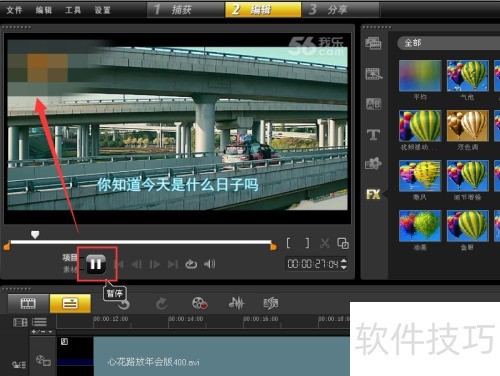The width and height of the screenshot is (500, 376).
Task: Jump to the start of the clip
Action: tap(119, 264)
